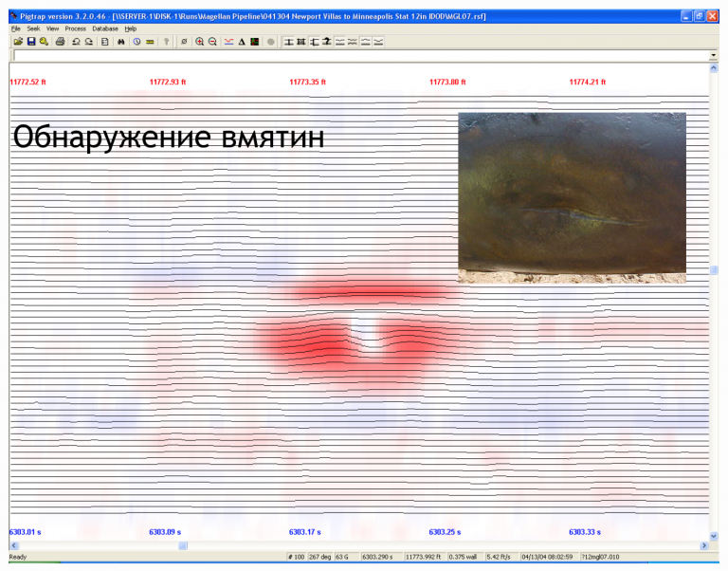The height and width of the screenshot is (571, 728).
Task: Click the 11772.52 ft distance label
Action: [27, 83]
